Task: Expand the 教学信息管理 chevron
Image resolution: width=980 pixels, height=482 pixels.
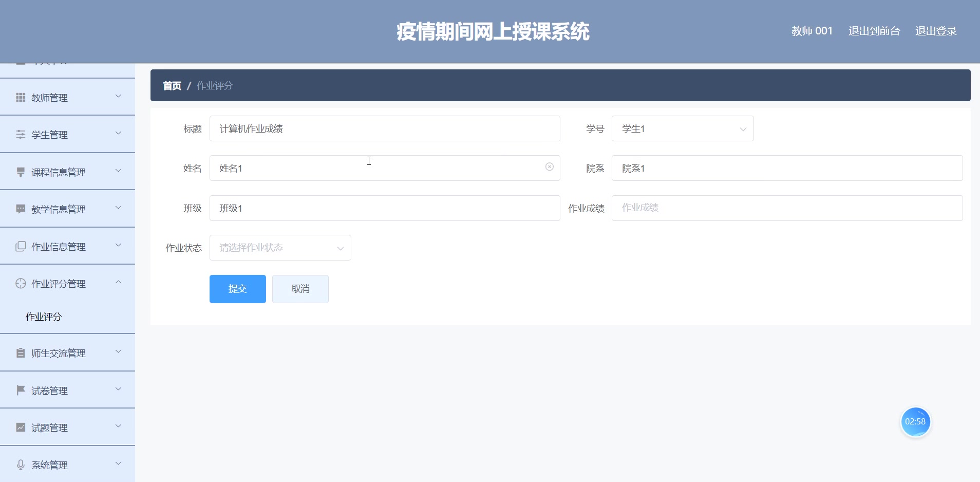Action: tap(118, 208)
